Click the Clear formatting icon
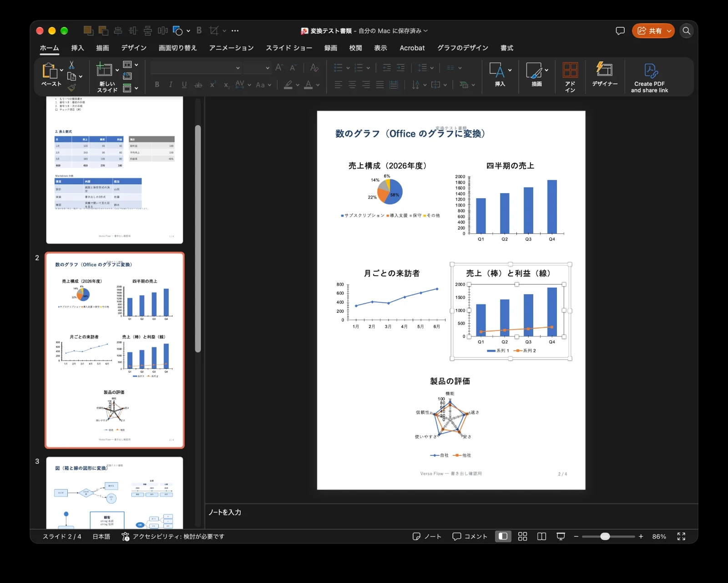The width and height of the screenshot is (728, 583). coord(314,68)
